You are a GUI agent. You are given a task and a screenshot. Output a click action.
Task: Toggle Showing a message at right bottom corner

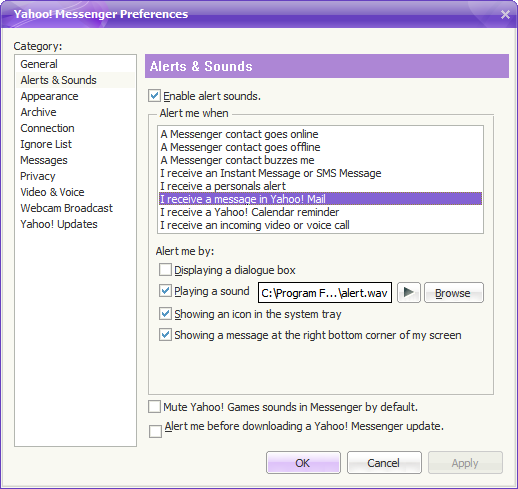[165, 335]
